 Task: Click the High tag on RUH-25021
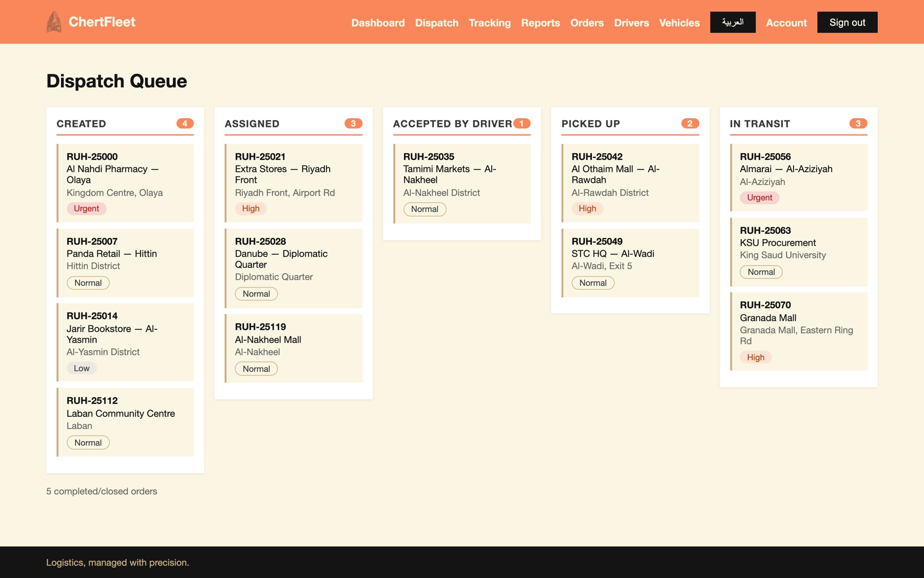(x=251, y=209)
